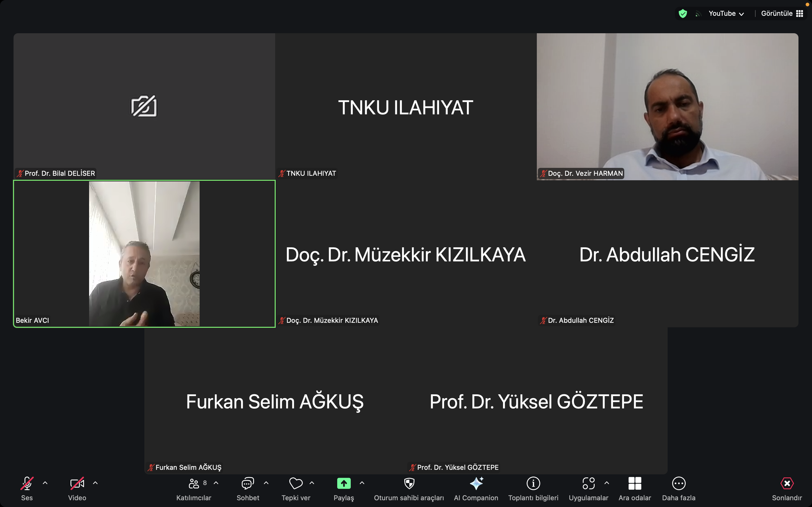Select Bekir AVCI's active video tile
812x507 pixels.
144,253
